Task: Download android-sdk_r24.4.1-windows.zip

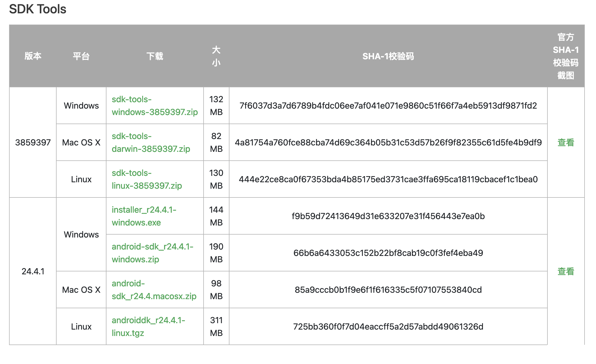Action: [153, 253]
